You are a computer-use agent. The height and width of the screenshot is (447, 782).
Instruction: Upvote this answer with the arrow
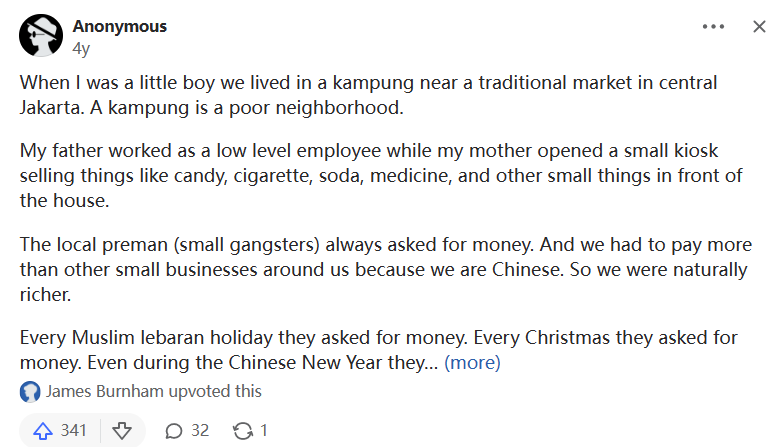tap(43, 431)
